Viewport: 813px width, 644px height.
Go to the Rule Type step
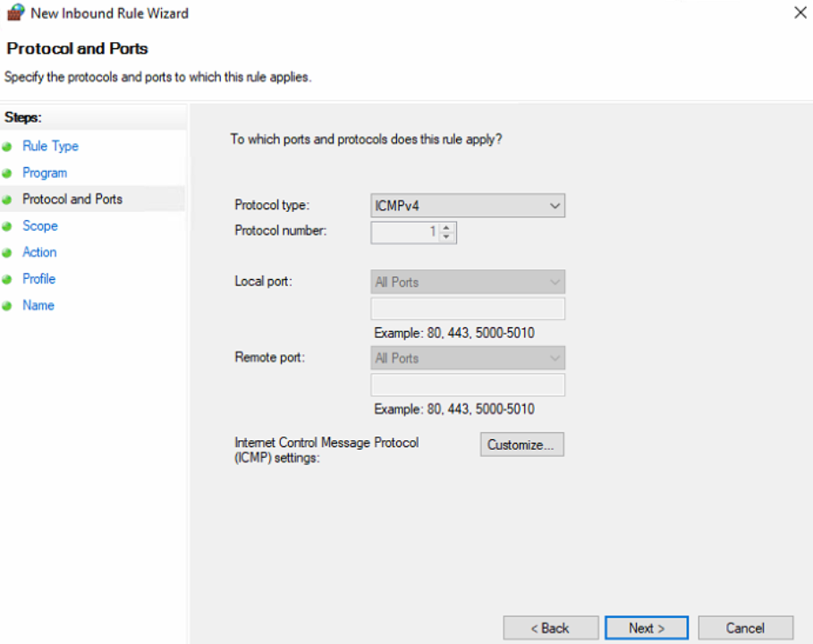click(50, 146)
